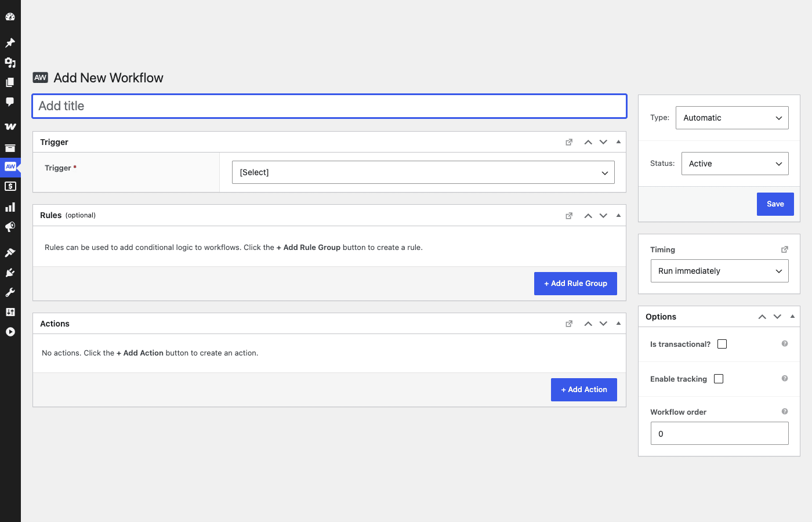Open the Comments bubble icon in sidebar

(10, 102)
